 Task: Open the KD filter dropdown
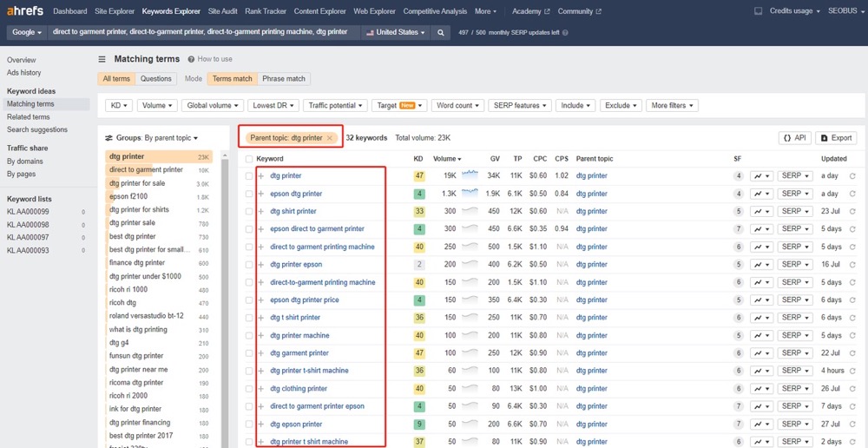point(119,105)
